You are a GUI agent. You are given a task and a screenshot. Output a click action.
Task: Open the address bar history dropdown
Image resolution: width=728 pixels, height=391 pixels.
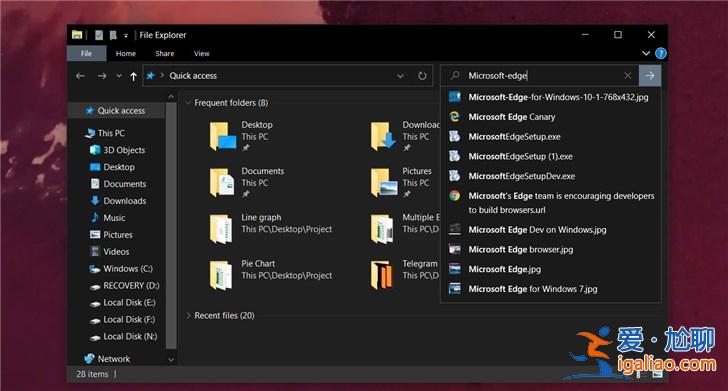tap(400, 76)
